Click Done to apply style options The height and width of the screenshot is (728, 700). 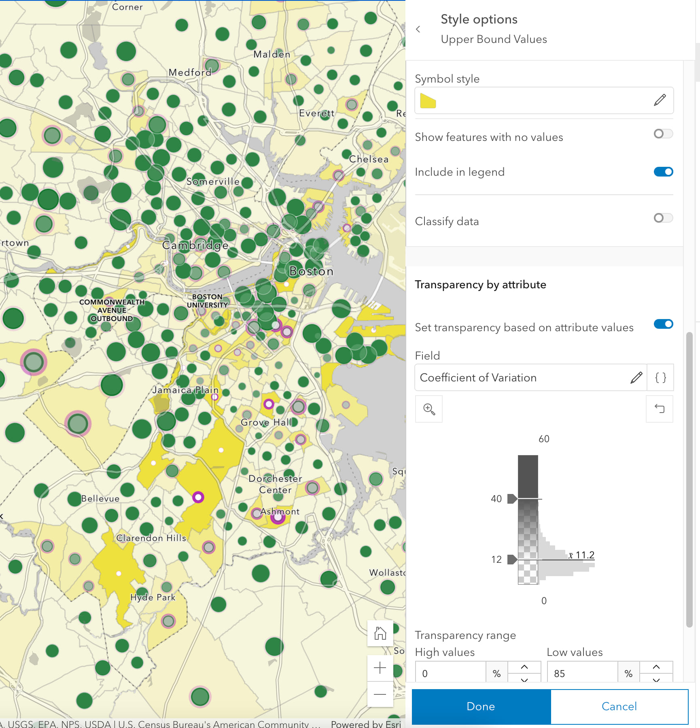pos(481,707)
